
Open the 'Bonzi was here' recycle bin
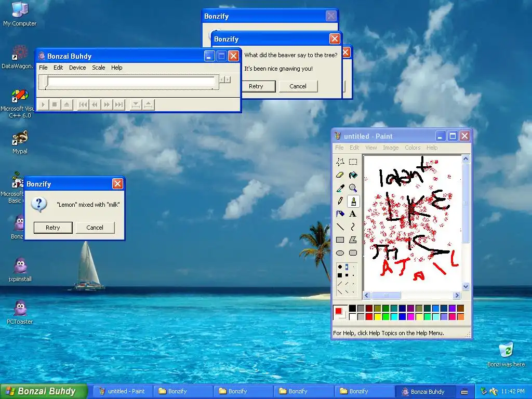coord(506,354)
